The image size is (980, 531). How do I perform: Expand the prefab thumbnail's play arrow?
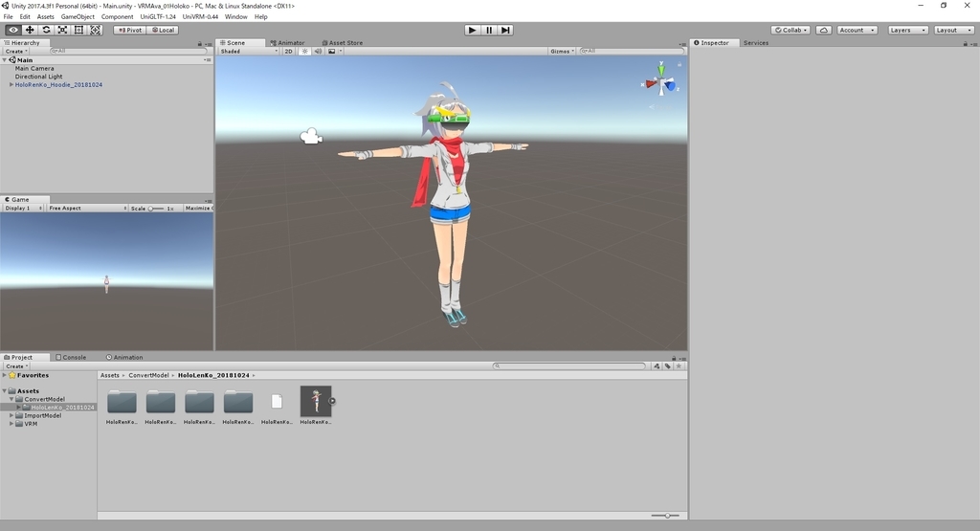(x=332, y=401)
